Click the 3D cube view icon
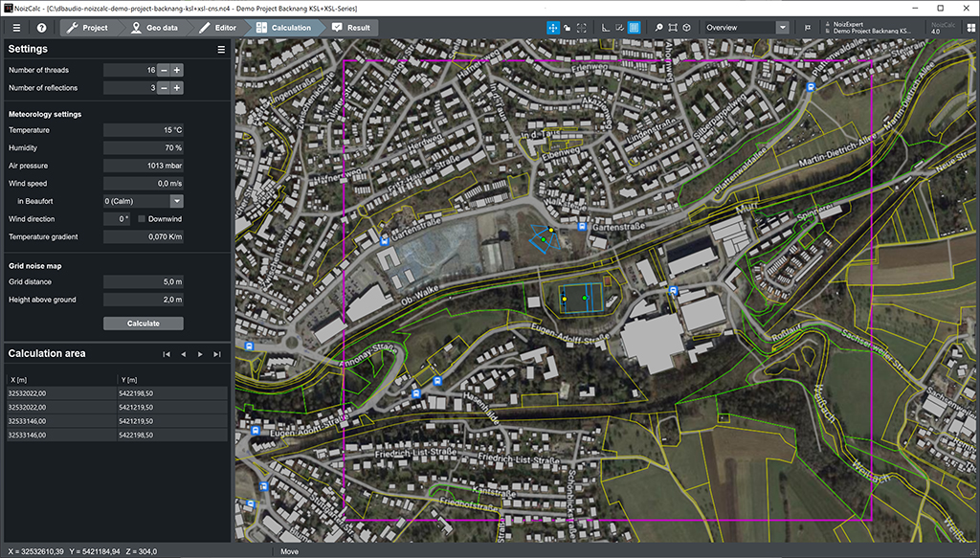 (x=687, y=28)
